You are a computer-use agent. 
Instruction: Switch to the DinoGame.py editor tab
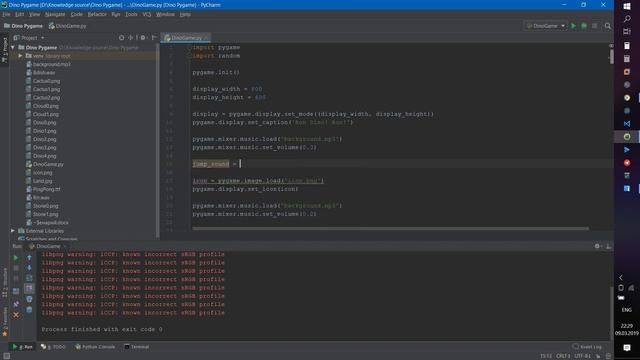click(x=186, y=38)
